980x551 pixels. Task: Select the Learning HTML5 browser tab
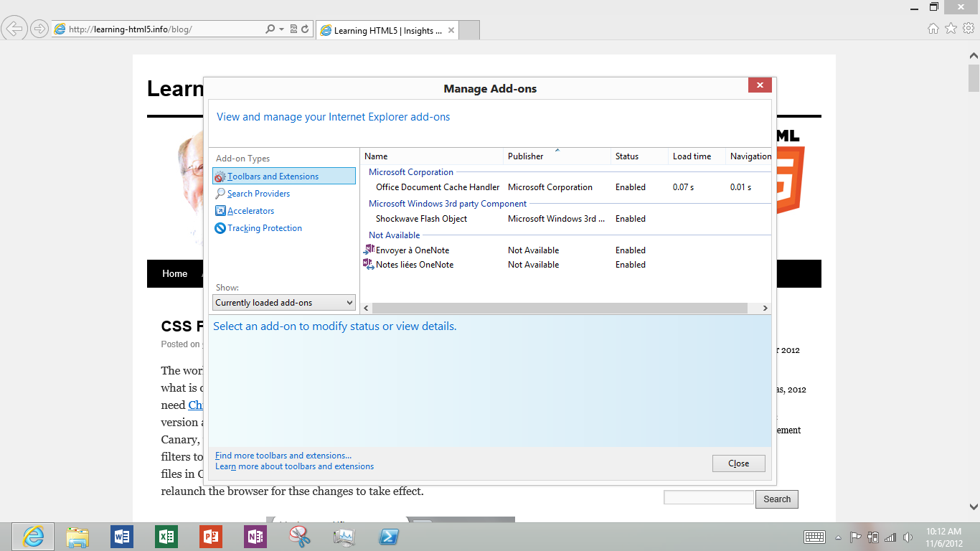tap(387, 30)
